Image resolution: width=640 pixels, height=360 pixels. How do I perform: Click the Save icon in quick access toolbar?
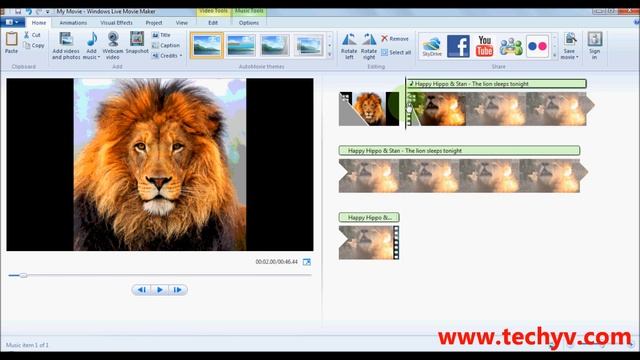(x=18, y=11)
